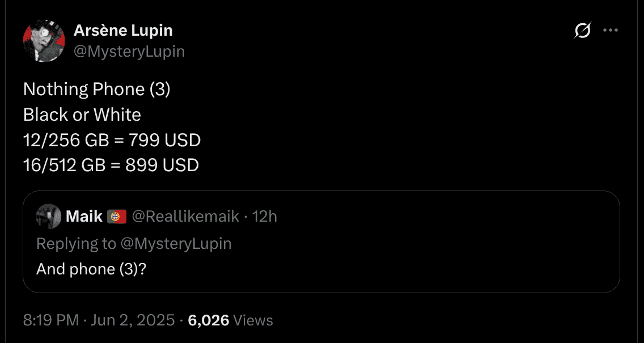Click the 12h timestamp of quoted post
This screenshot has height=343, width=644.
click(264, 216)
